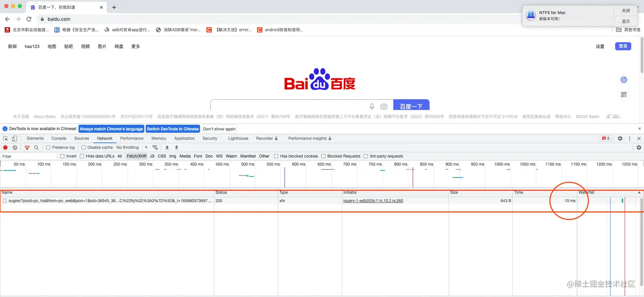This screenshot has width=644, height=297.
Task: Open a new browser tab
Action: 114,7
